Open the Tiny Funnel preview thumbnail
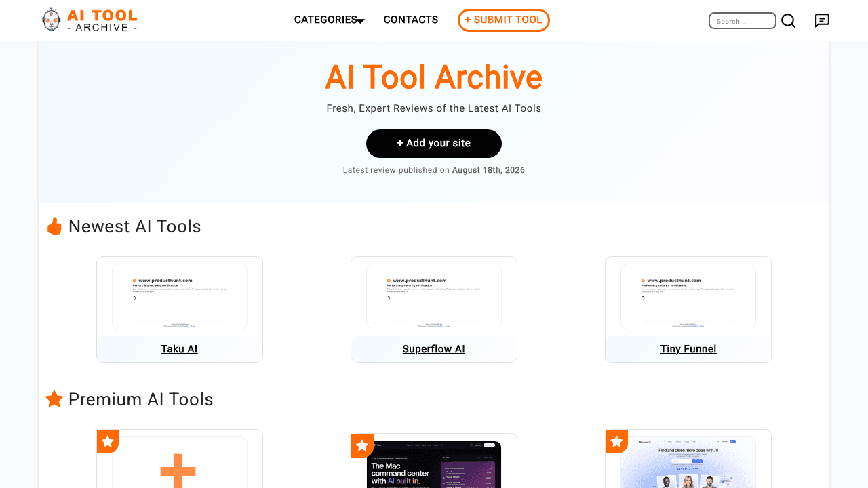 point(688,297)
